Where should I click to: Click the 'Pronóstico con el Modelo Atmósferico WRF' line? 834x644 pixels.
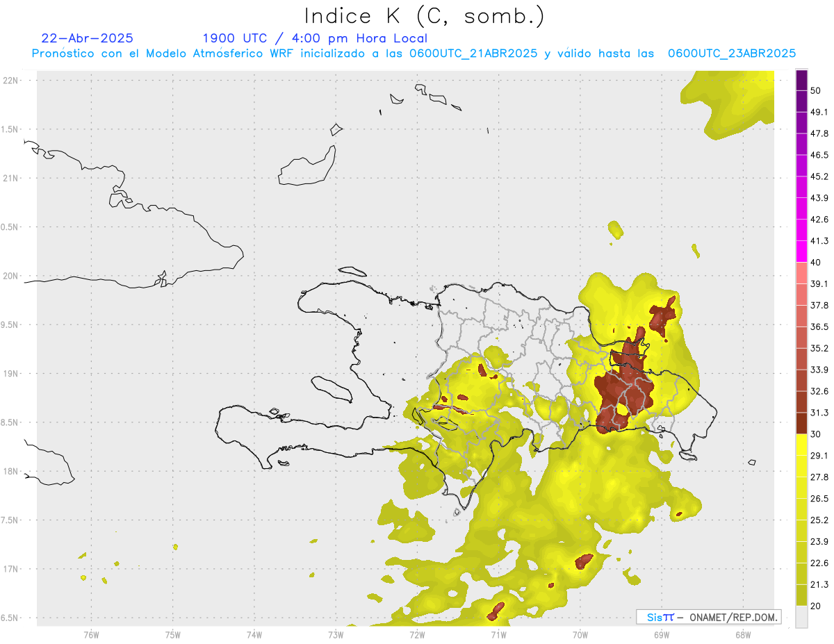pyautogui.click(x=414, y=53)
